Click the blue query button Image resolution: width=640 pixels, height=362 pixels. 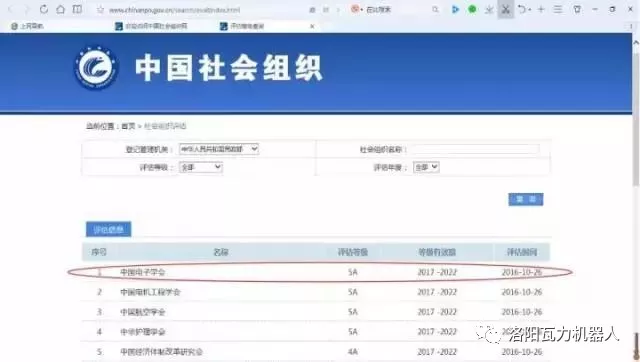(526, 199)
